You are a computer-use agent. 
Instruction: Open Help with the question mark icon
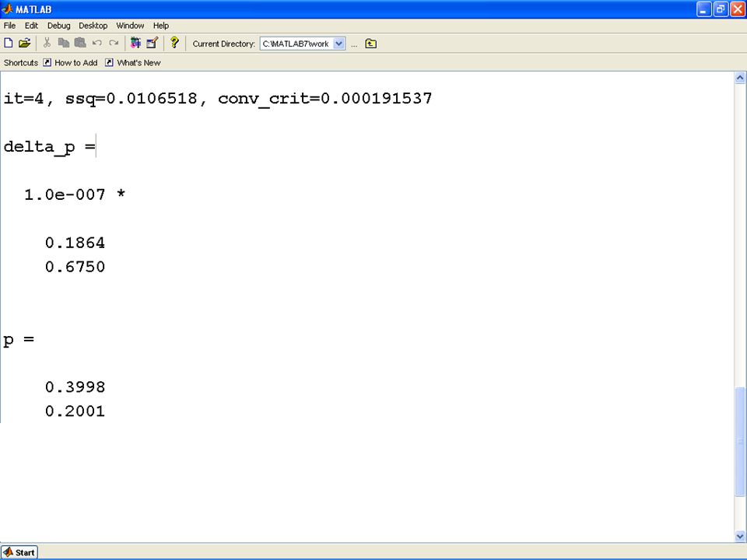coord(174,43)
